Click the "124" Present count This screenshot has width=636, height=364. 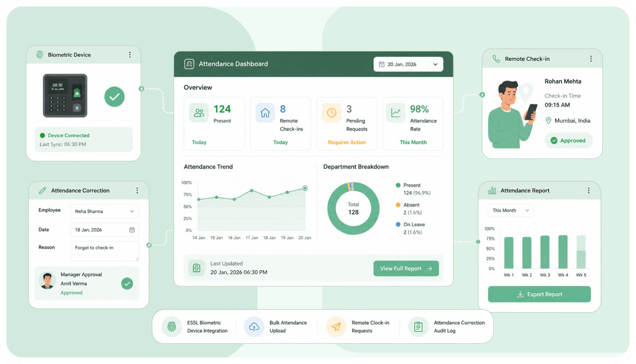222,109
